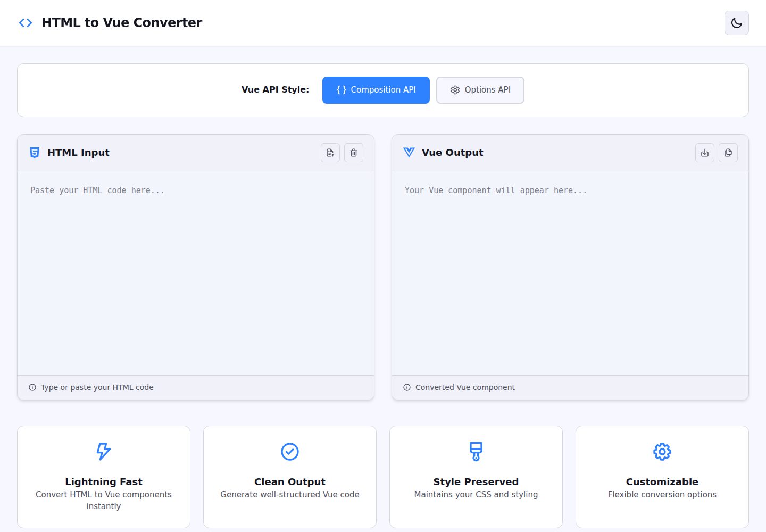Screen dimensions: 766x532
Task: Click the Vue API Style label
Action: click(275, 90)
